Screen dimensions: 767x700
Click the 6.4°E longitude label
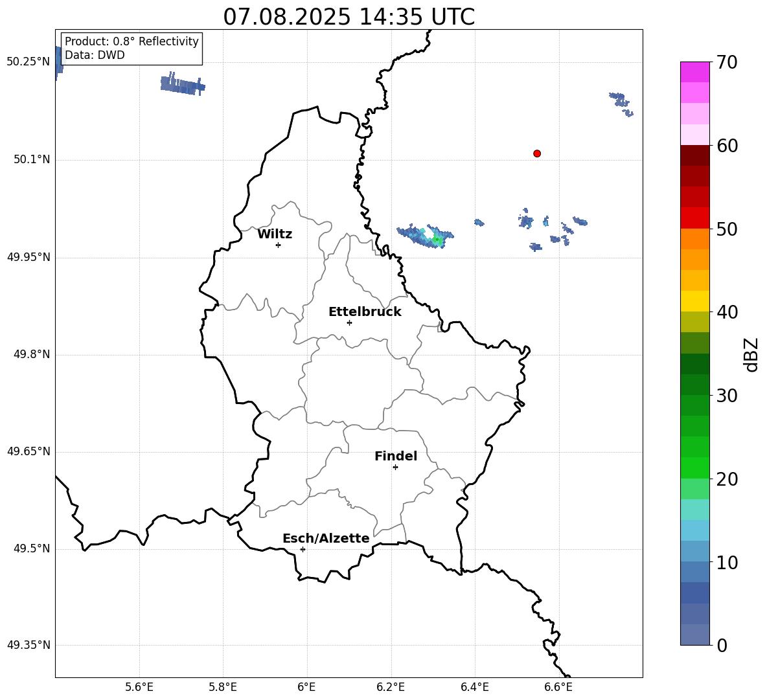point(474,687)
